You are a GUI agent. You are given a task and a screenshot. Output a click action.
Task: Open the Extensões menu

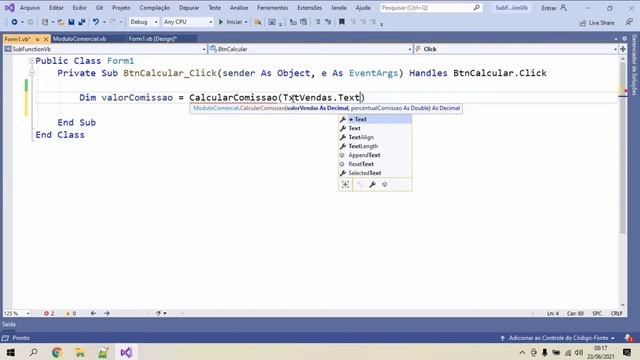(x=309, y=8)
